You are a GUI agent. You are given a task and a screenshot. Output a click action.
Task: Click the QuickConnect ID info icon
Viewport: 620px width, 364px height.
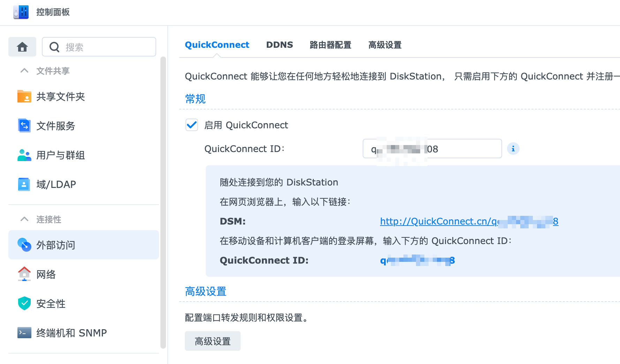click(x=513, y=149)
